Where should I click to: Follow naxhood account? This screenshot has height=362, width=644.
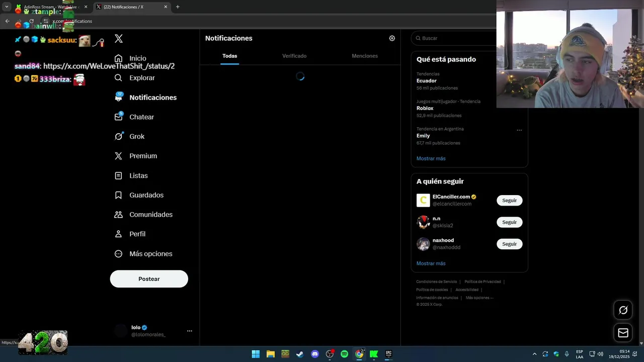[509, 244]
